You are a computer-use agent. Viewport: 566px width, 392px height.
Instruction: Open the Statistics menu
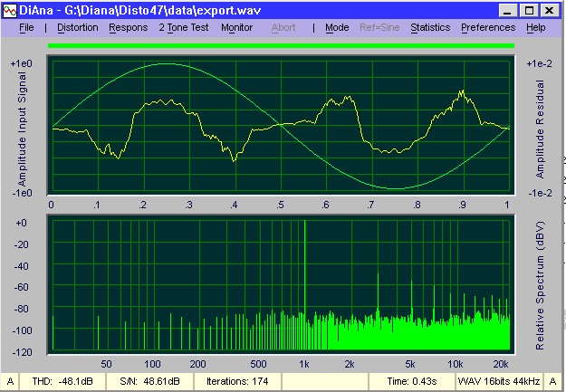click(430, 27)
